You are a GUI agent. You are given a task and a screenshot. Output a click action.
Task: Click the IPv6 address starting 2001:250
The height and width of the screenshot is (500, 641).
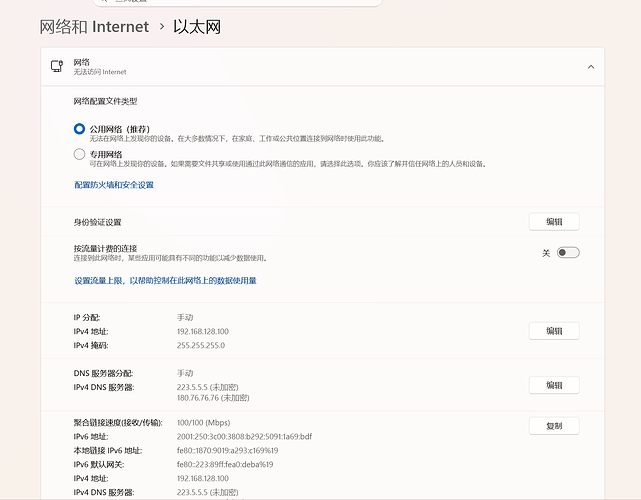pyautogui.click(x=244, y=436)
